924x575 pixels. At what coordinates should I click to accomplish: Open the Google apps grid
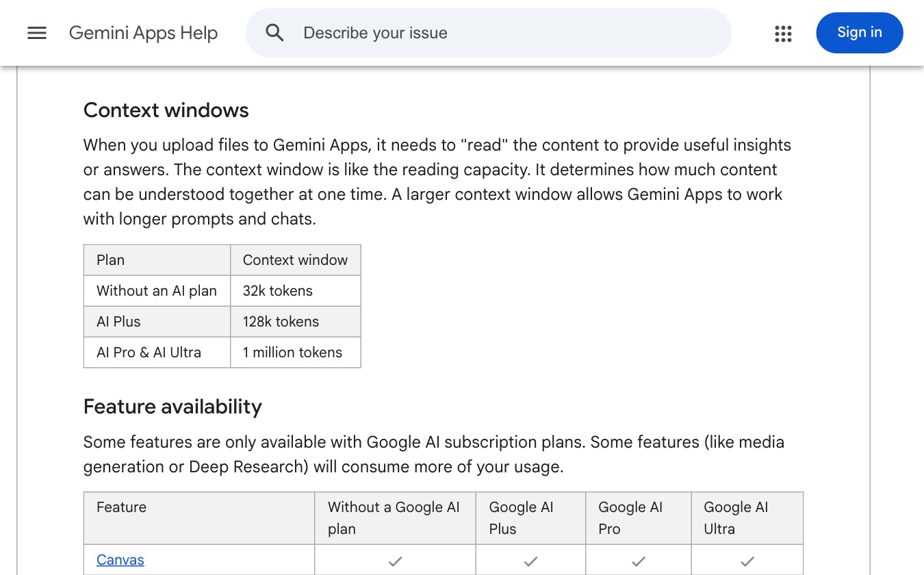783,33
